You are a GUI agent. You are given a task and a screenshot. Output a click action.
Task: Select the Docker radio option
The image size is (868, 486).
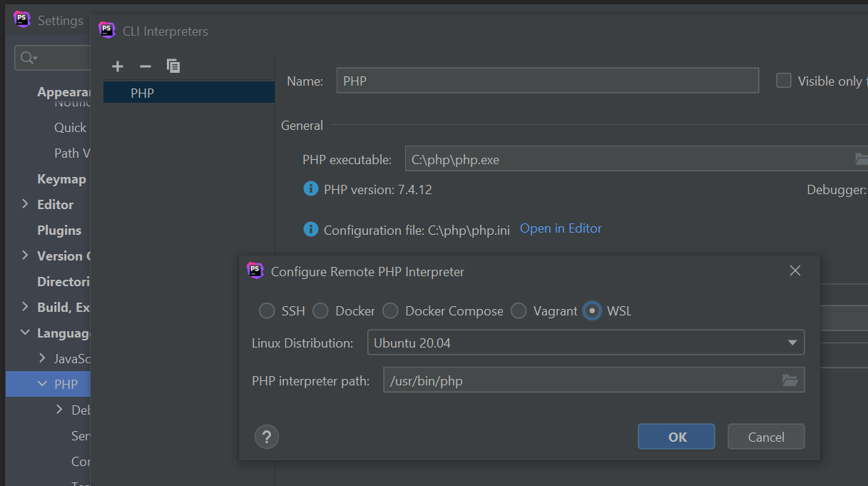click(x=320, y=311)
